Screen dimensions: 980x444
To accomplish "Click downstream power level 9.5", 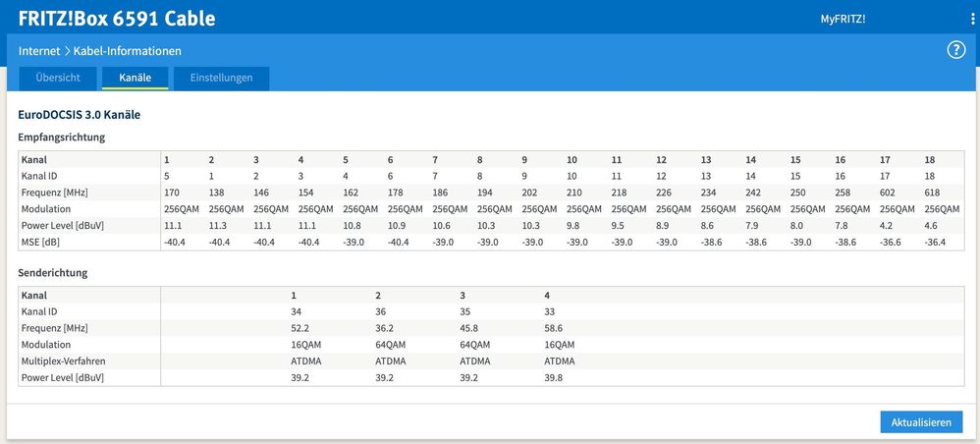I will coord(618,226).
